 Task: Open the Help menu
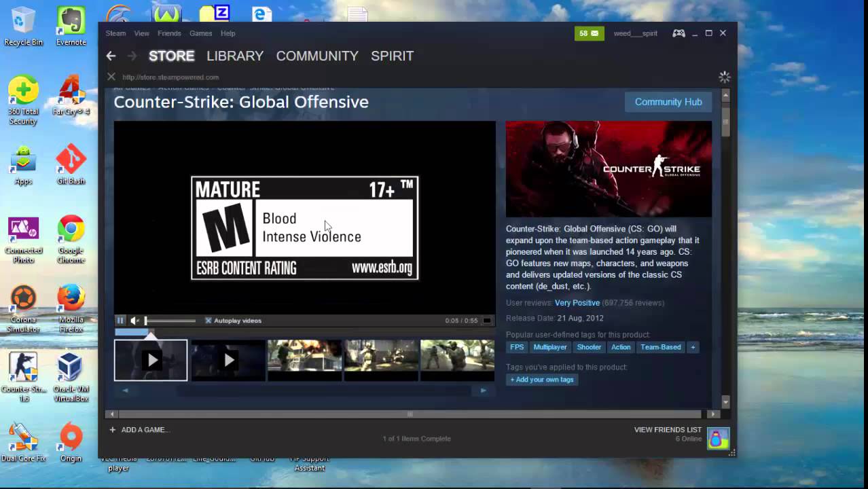(x=228, y=33)
